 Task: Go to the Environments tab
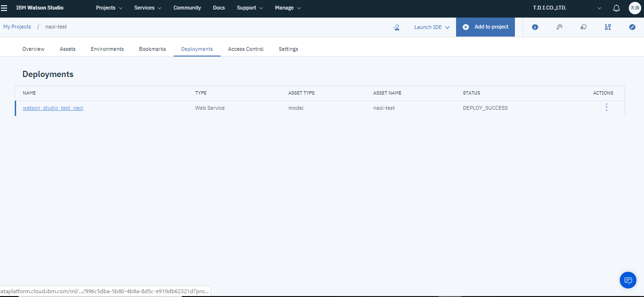(107, 49)
